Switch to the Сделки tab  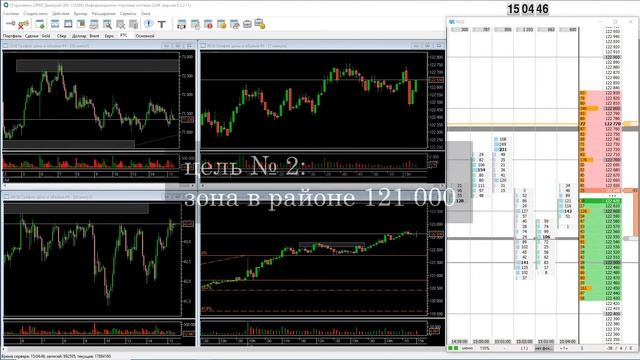point(31,36)
